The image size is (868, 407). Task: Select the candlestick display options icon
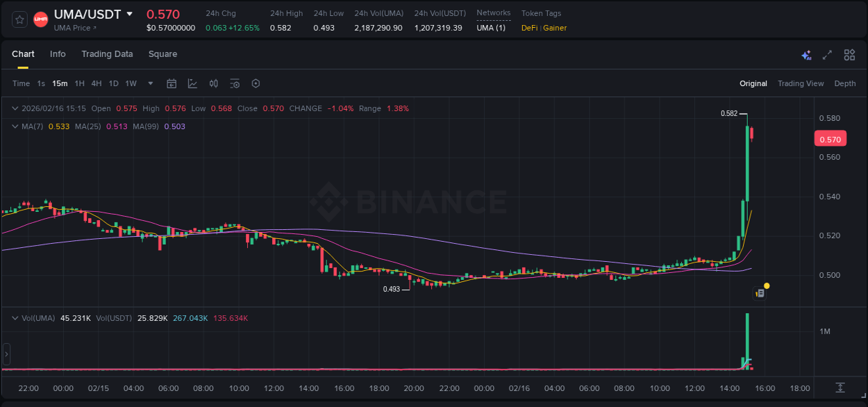213,83
